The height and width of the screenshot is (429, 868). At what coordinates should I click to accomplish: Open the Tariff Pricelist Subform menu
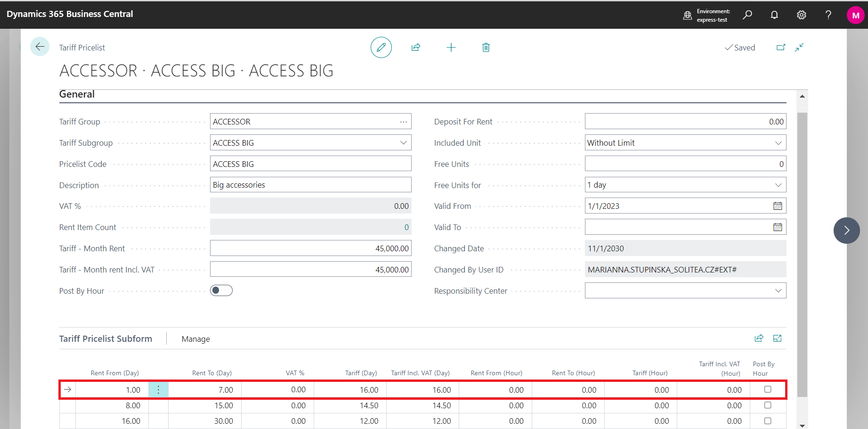tap(105, 339)
